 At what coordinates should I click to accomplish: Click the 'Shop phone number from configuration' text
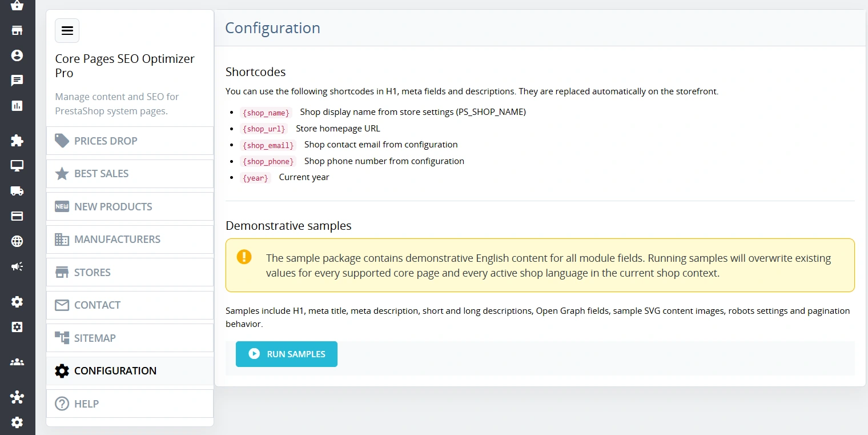(x=384, y=161)
